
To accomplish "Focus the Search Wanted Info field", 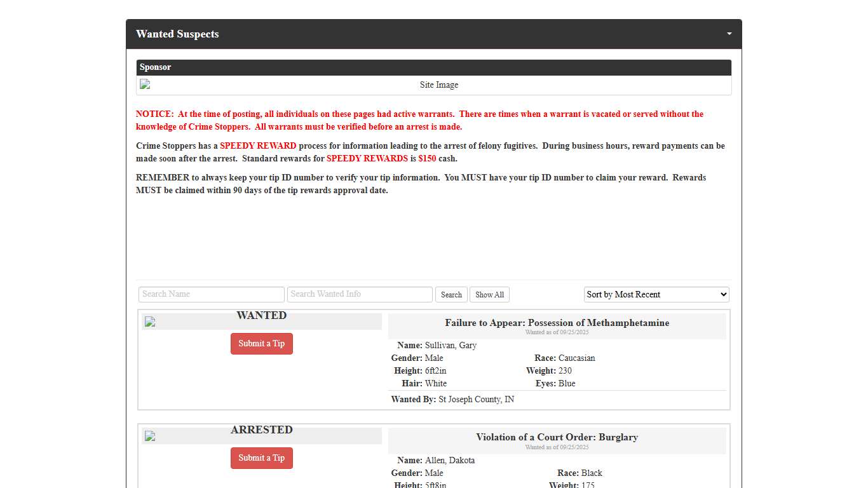I will (360, 294).
